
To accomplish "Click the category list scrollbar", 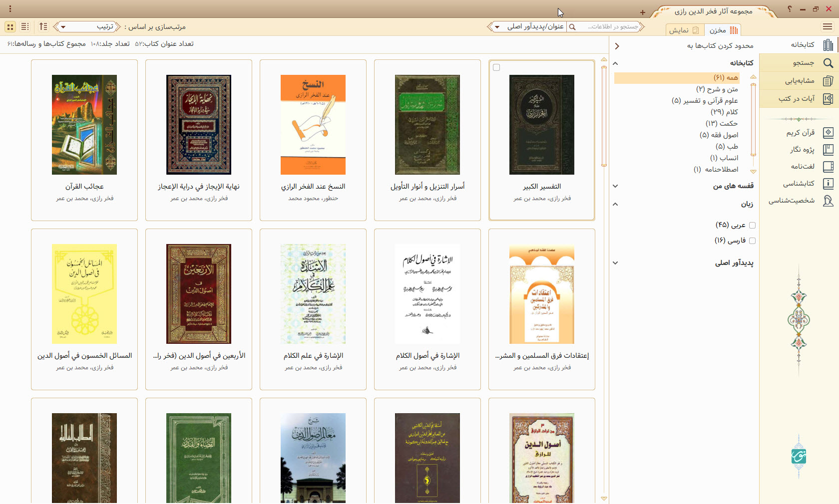I will tap(754, 120).
